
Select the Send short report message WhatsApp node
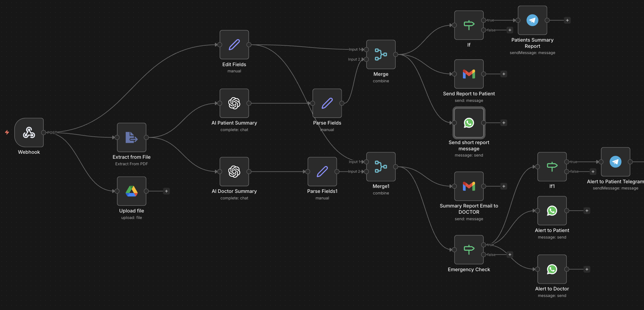(469, 123)
